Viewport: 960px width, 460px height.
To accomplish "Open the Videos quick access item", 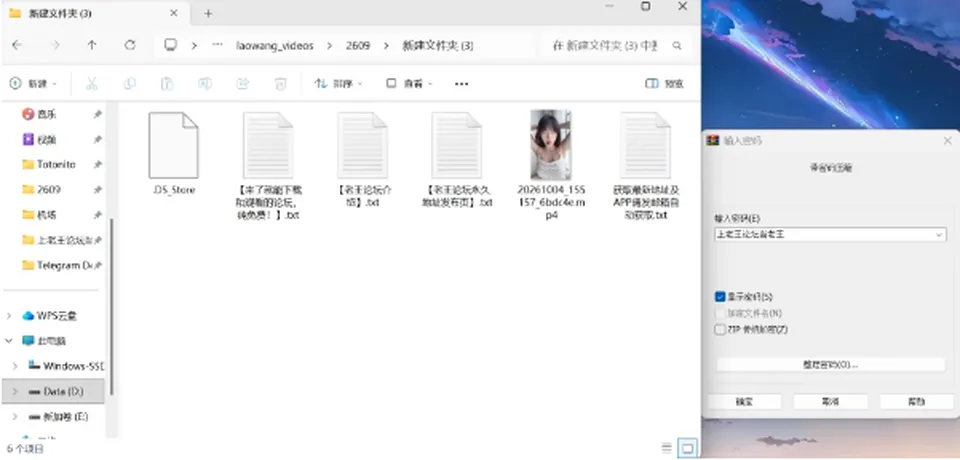I will pyautogui.click(x=47, y=140).
